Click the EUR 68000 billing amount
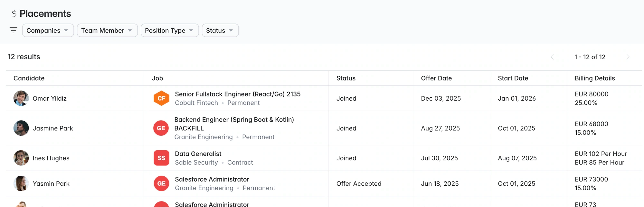 point(592,124)
